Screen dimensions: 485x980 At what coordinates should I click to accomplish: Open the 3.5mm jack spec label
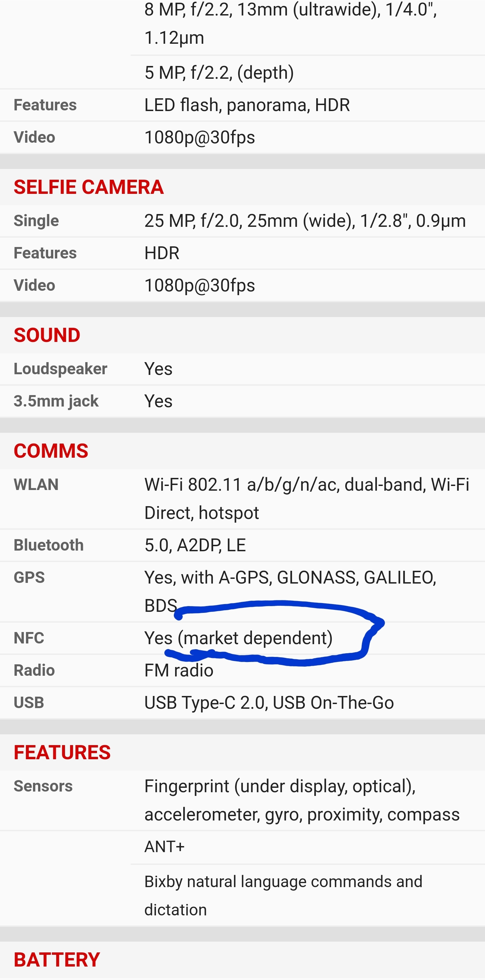click(x=56, y=401)
